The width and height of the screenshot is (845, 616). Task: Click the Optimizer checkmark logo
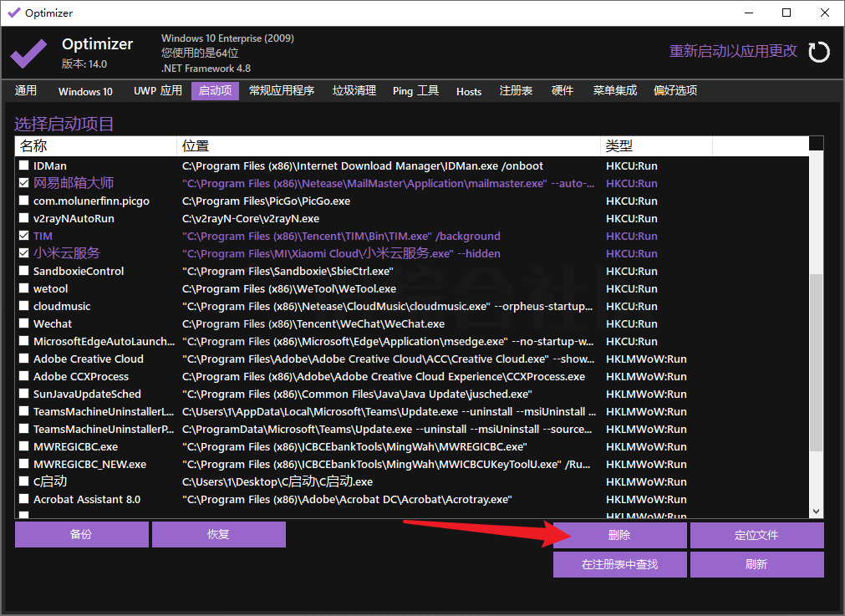(x=28, y=53)
